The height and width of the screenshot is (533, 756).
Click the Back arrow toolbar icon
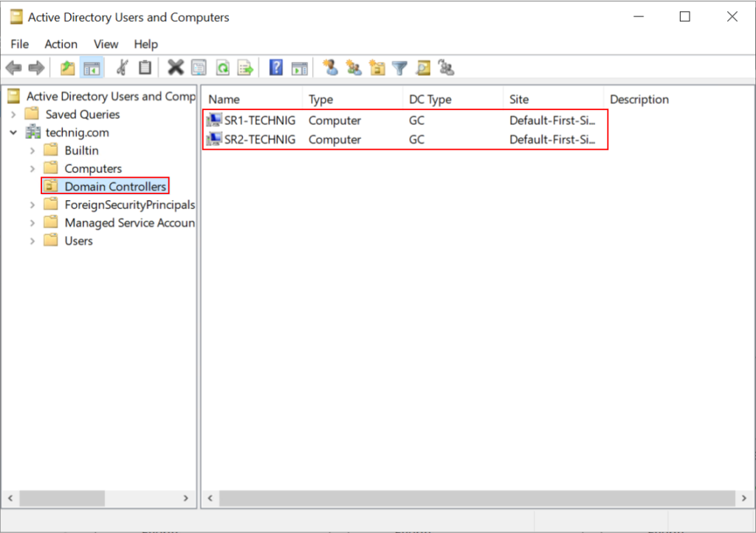coord(14,68)
